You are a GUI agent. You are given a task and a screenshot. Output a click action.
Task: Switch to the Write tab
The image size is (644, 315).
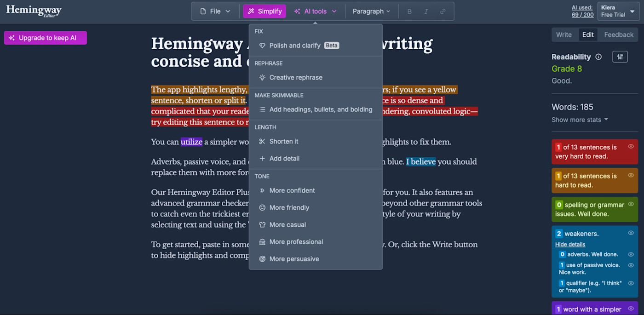(563, 34)
